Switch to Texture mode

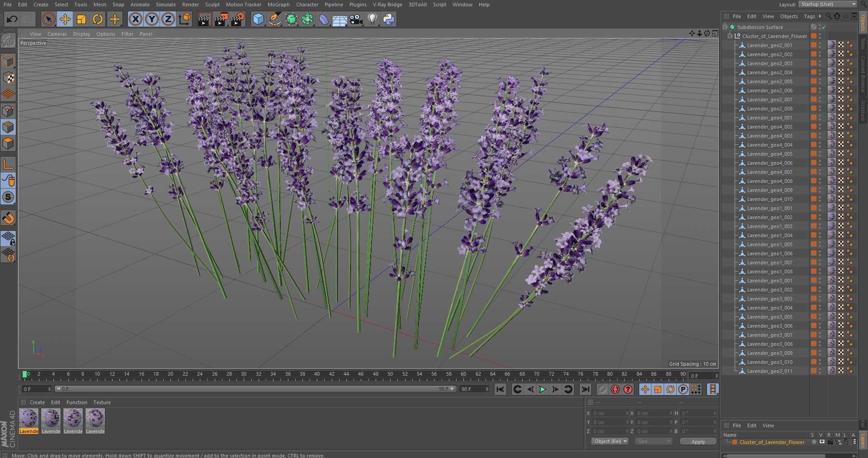point(8,78)
